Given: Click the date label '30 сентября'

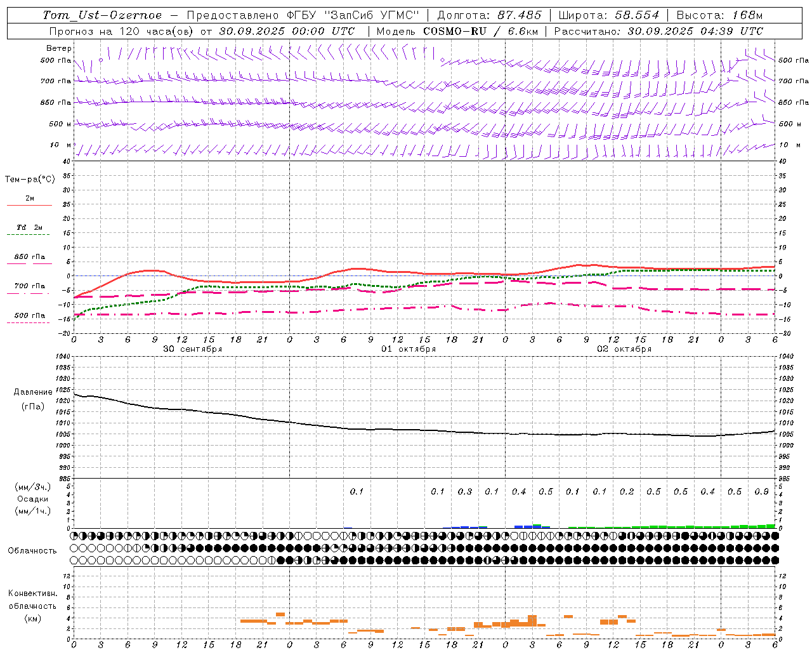Looking at the screenshot, I should click(193, 349).
